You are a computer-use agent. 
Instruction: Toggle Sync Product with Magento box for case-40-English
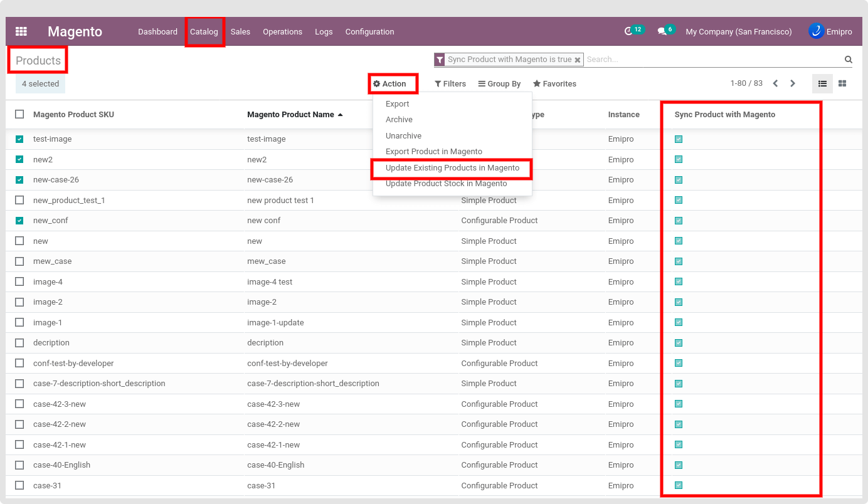679,465
